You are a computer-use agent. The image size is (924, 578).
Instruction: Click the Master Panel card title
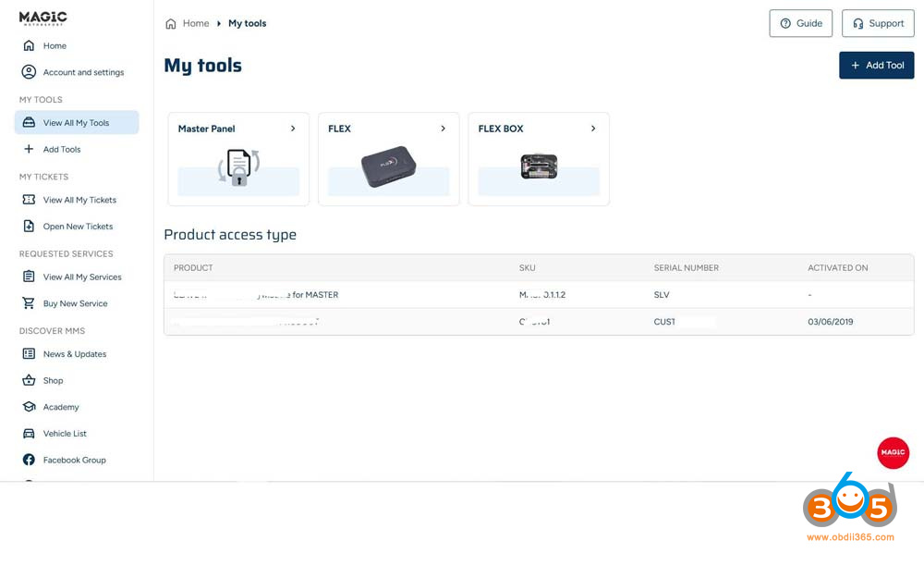point(206,129)
